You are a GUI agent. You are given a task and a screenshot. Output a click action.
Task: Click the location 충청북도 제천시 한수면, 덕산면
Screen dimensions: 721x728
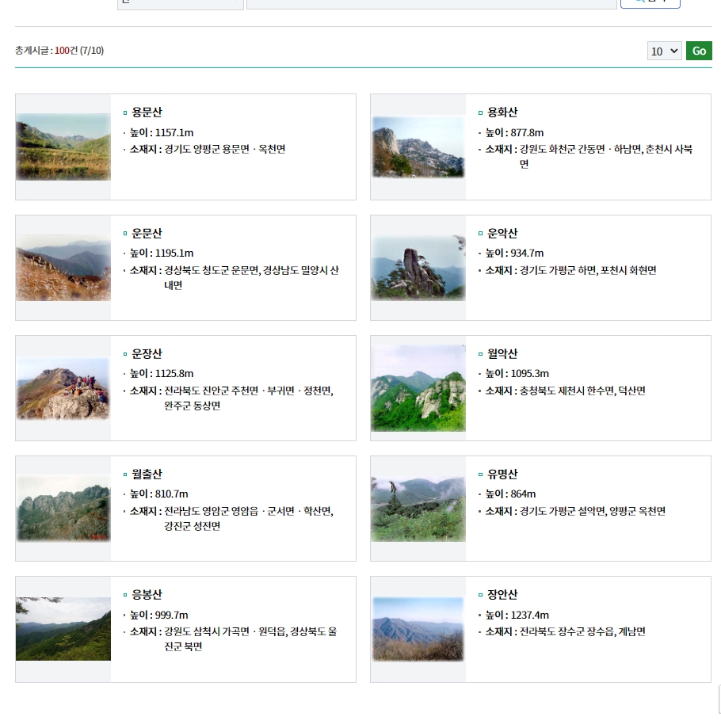pos(582,391)
